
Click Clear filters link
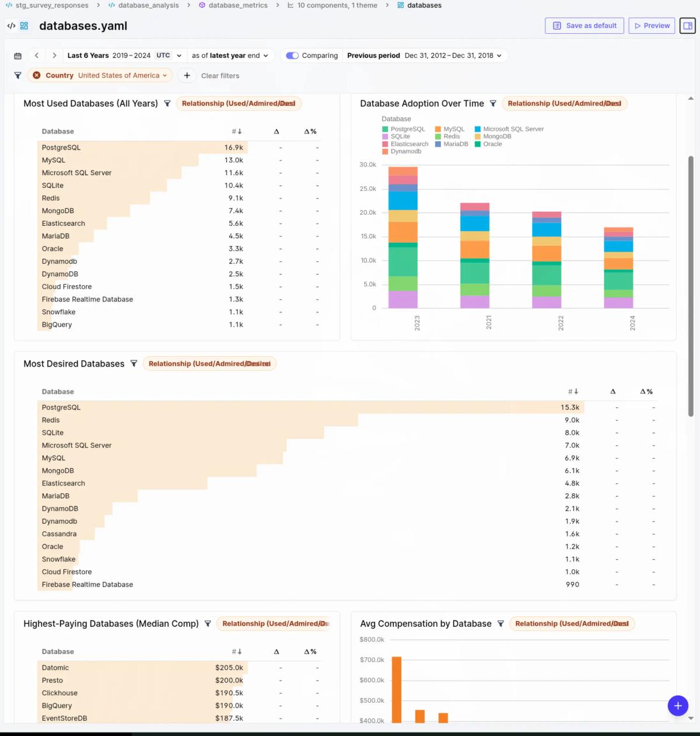(x=220, y=76)
